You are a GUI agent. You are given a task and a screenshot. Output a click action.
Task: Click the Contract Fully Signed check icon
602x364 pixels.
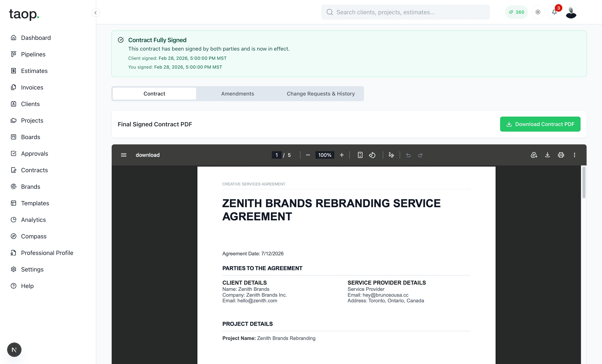(x=121, y=40)
